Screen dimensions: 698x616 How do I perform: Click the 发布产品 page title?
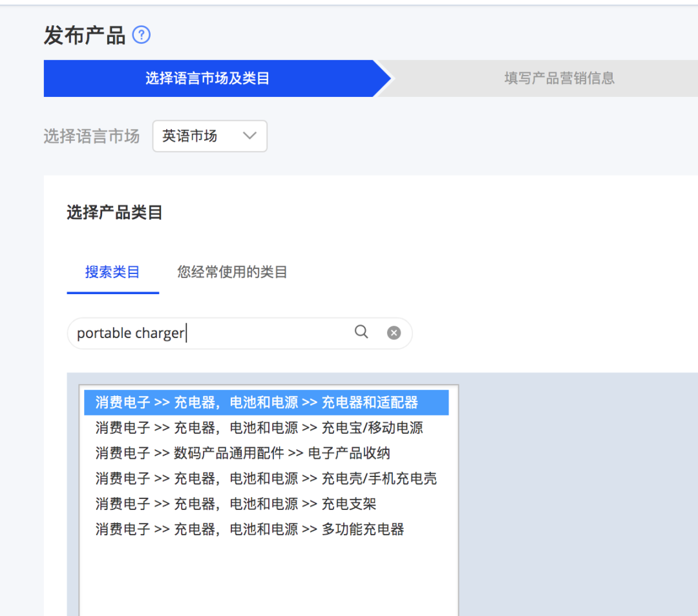pos(84,35)
